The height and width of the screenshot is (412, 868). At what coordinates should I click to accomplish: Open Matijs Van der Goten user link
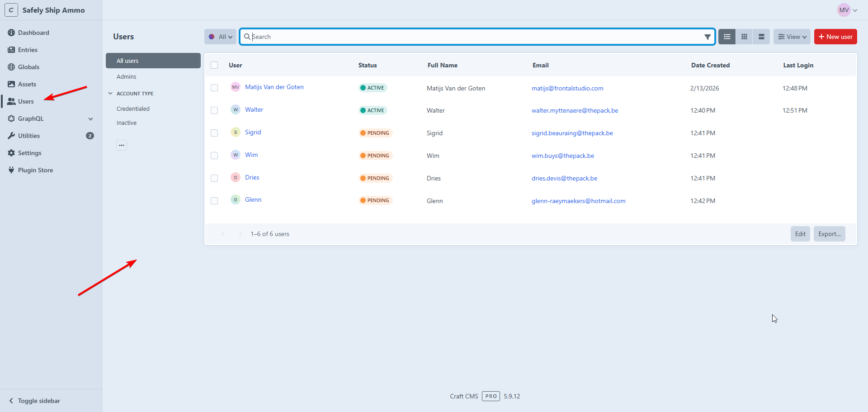tap(274, 87)
